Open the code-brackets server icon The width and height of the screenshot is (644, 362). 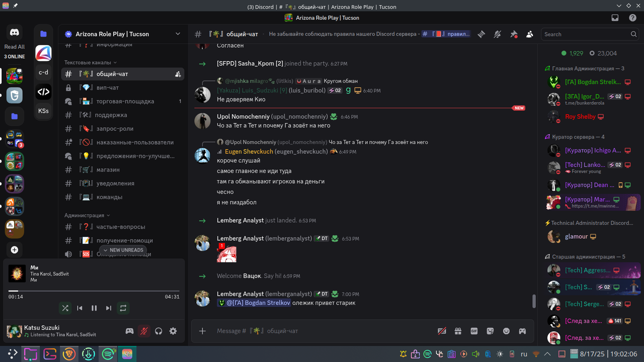click(x=43, y=92)
